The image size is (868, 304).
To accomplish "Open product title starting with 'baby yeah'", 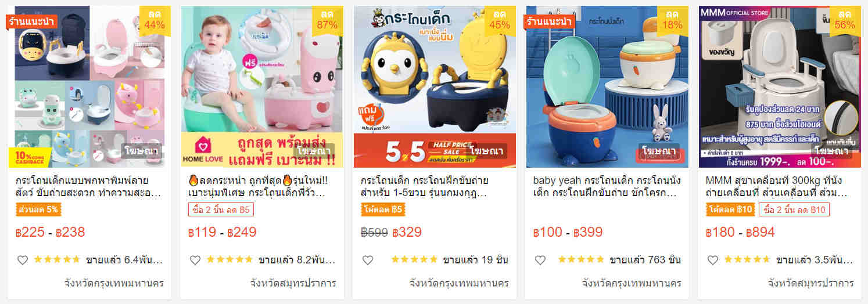I will (x=607, y=186).
